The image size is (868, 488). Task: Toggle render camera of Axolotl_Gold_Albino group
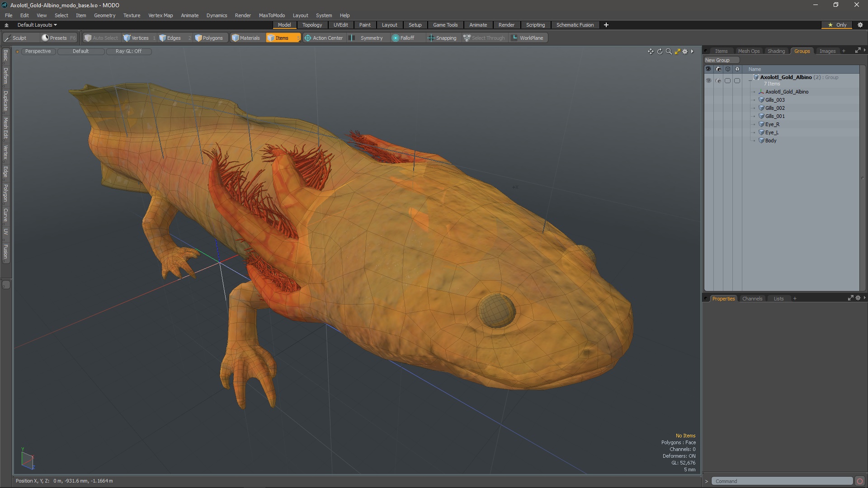click(718, 80)
